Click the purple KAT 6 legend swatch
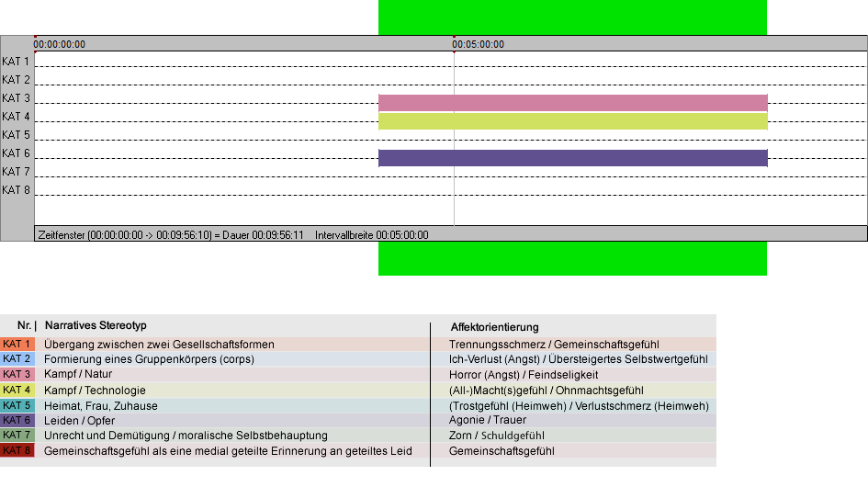 [x=17, y=421]
